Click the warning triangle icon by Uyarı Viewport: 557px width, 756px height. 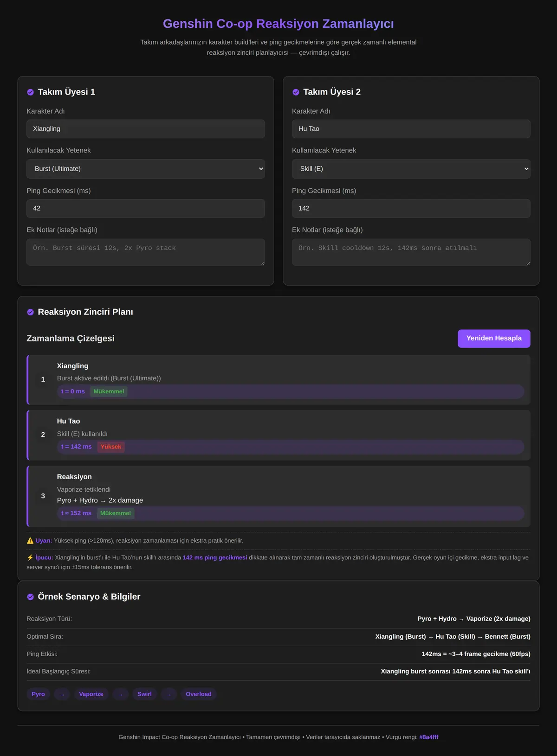pyautogui.click(x=30, y=540)
